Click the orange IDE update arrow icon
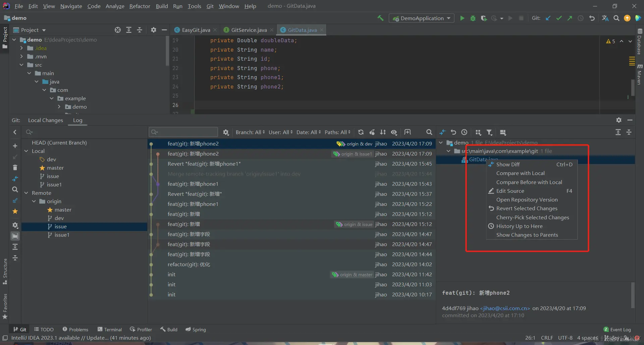644x345 pixels. click(627, 18)
